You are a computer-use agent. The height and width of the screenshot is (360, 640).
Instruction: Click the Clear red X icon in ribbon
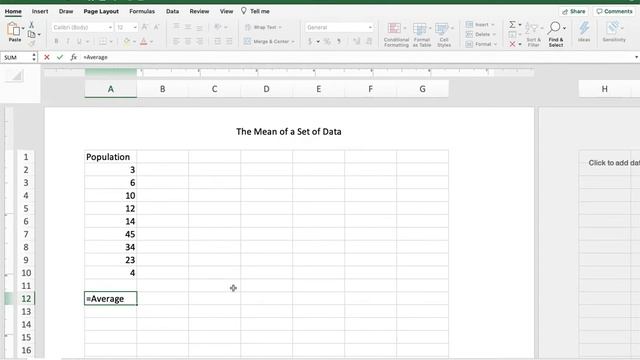point(512,44)
